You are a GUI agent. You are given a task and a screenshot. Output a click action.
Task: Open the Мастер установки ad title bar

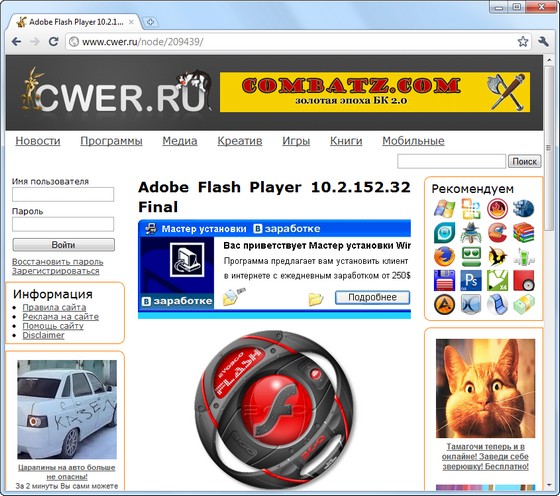[x=274, y=229]
